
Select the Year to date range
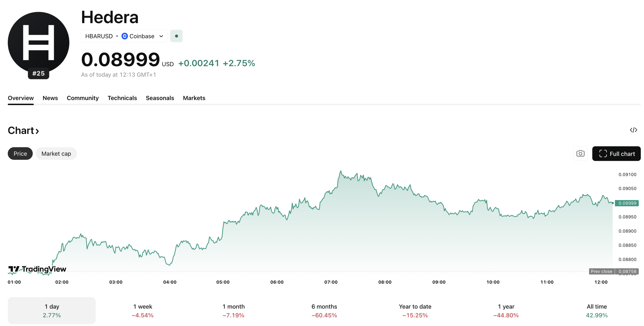click(415, 311)
